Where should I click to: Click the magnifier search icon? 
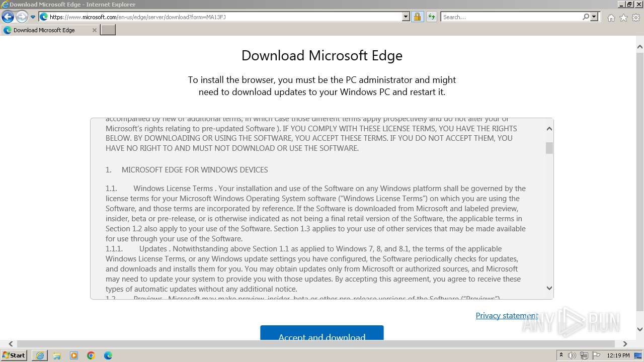(586, 17)
